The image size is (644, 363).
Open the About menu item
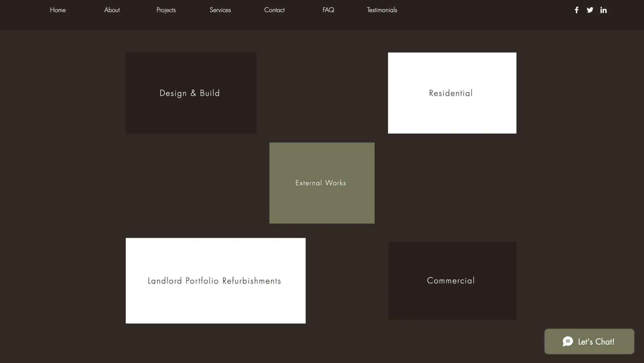[x=112, y=10]
